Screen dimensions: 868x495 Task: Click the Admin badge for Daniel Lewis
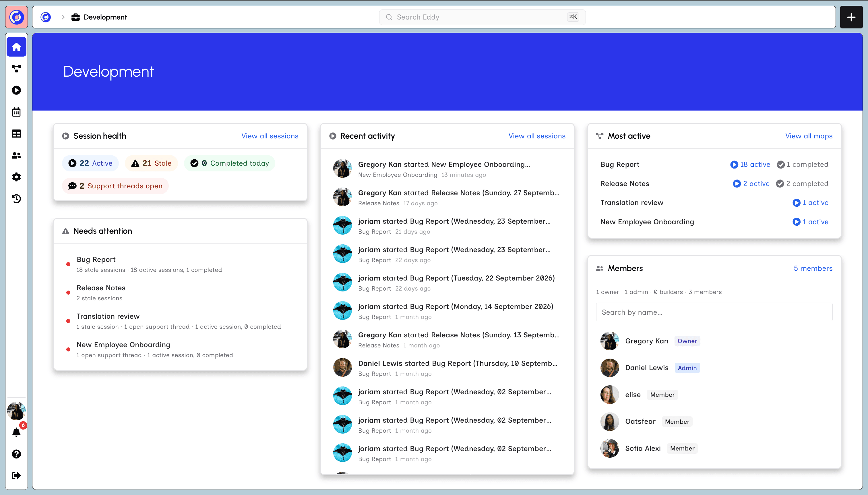[687, 368]
